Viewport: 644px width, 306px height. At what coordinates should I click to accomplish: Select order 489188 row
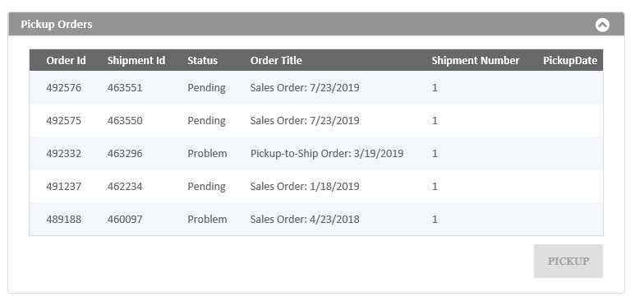coord(316,219)
